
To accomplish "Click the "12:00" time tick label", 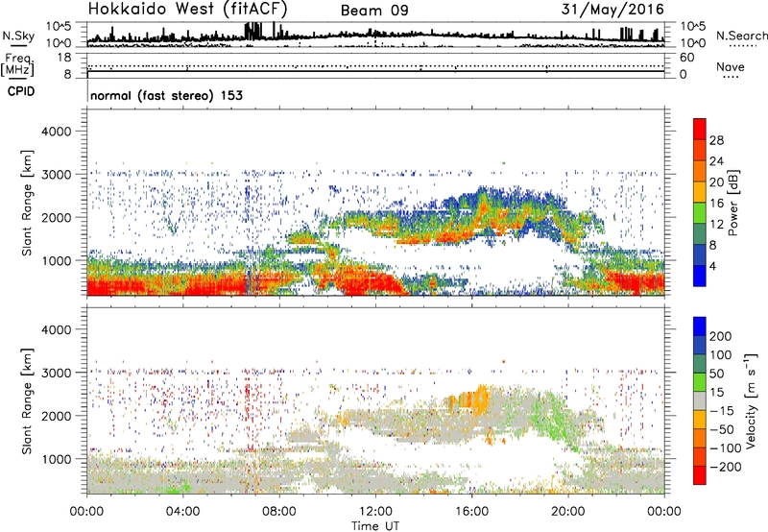I will [x=375, y=512].
